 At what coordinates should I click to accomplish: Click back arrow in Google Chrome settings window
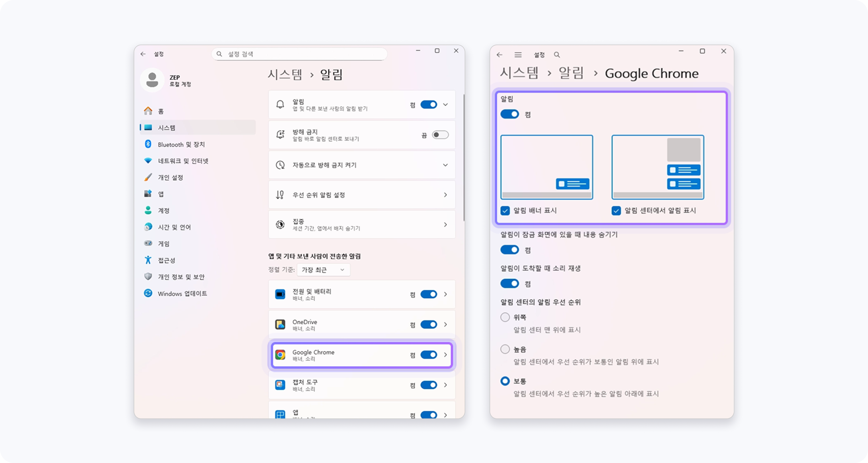499,55
